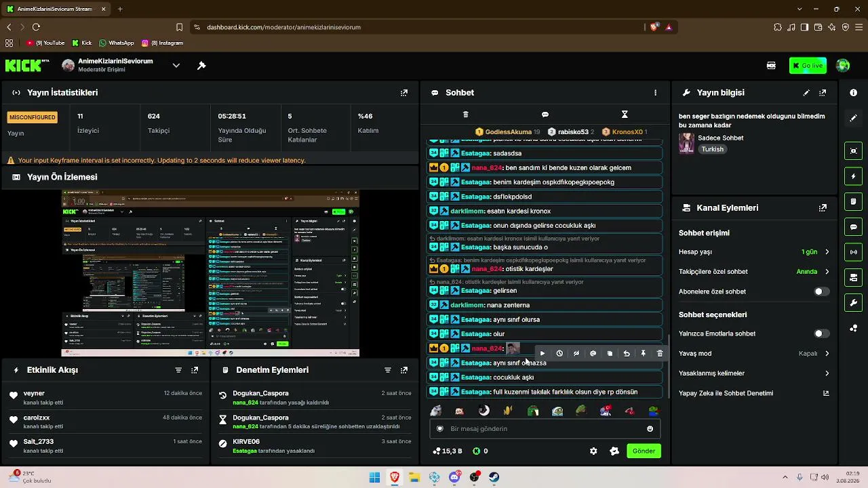The image size is (868, 488).
Task: Open the Instagram bookmark
Action: [163, 43]
